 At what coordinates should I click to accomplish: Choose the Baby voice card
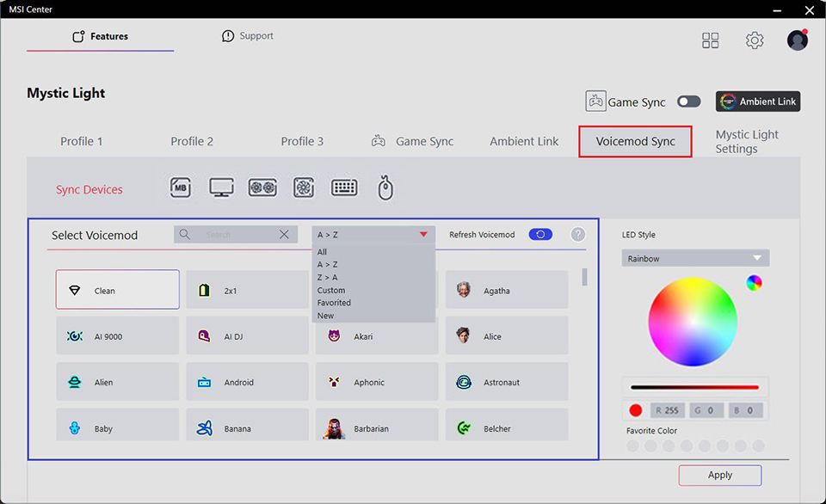[x=118, y=425]
